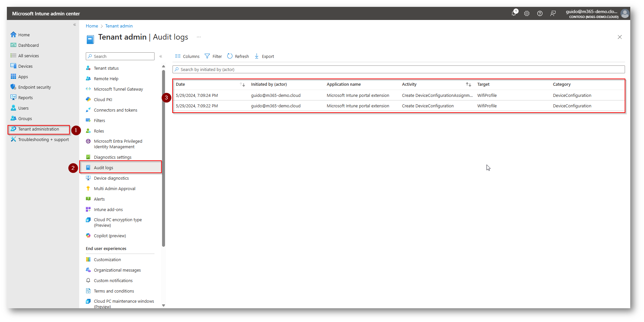
Task: Open Organizational messages item
Action: coord(117,270)
